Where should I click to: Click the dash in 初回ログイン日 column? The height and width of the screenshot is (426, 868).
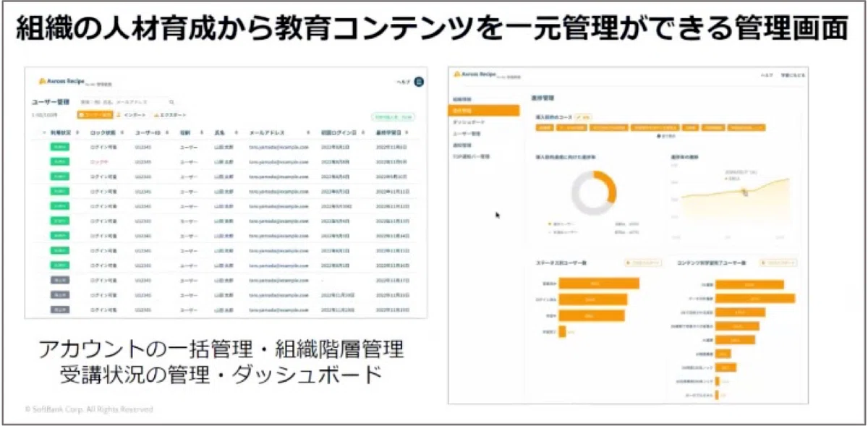pos(323,280)
